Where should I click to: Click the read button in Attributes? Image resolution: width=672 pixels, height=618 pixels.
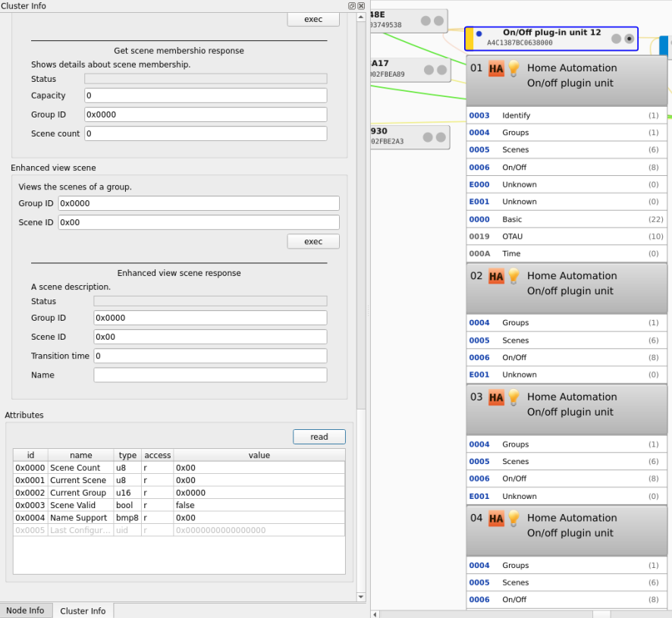pos(319,437)
